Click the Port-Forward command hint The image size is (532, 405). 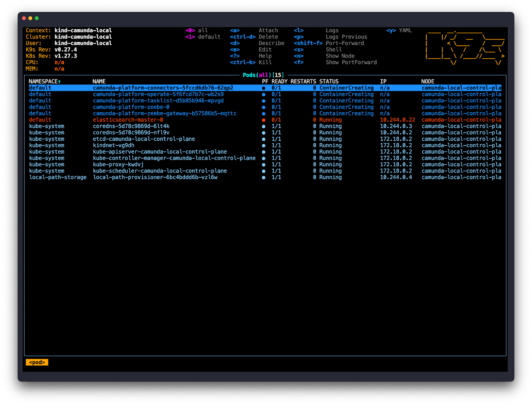pyautogui.click(x=345, y=43)
